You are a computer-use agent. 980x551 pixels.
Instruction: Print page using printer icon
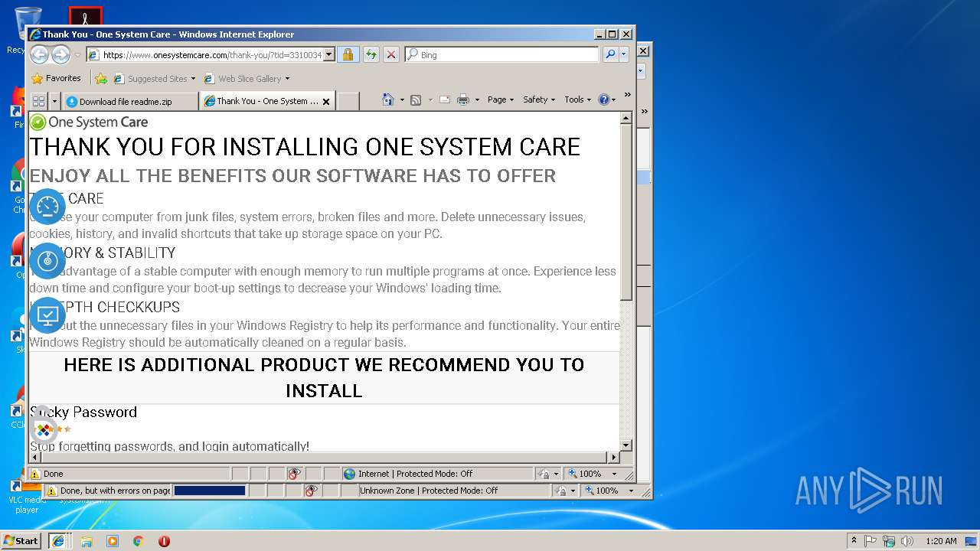point(463,99)
